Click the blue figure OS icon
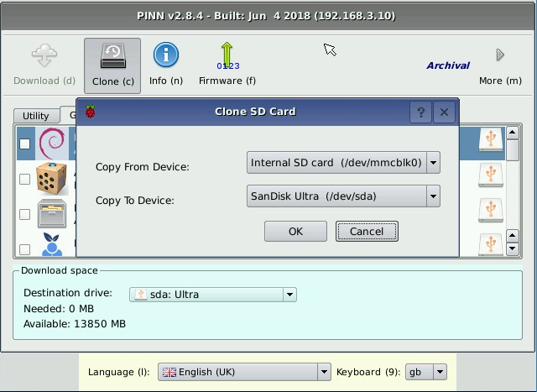The width and height of the screenshot is (537, 392). pyautogui.click(x=52, y=244)
